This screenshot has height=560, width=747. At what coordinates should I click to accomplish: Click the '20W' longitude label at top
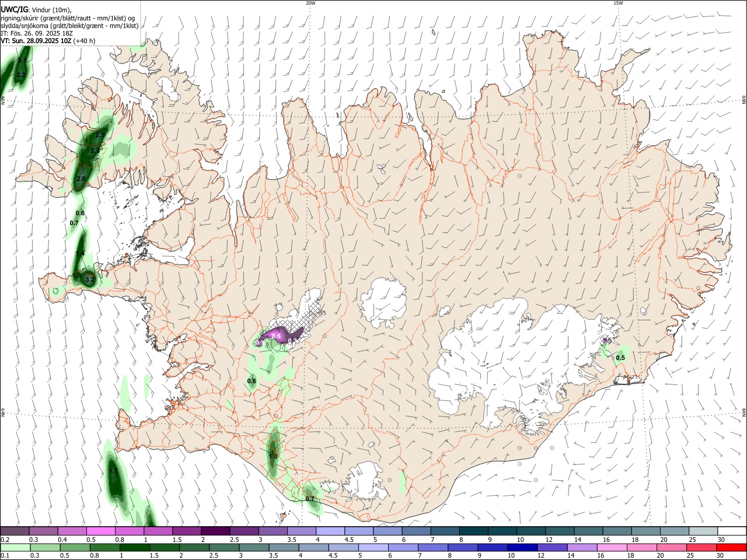pyautogui.click(x=310, y=3)
